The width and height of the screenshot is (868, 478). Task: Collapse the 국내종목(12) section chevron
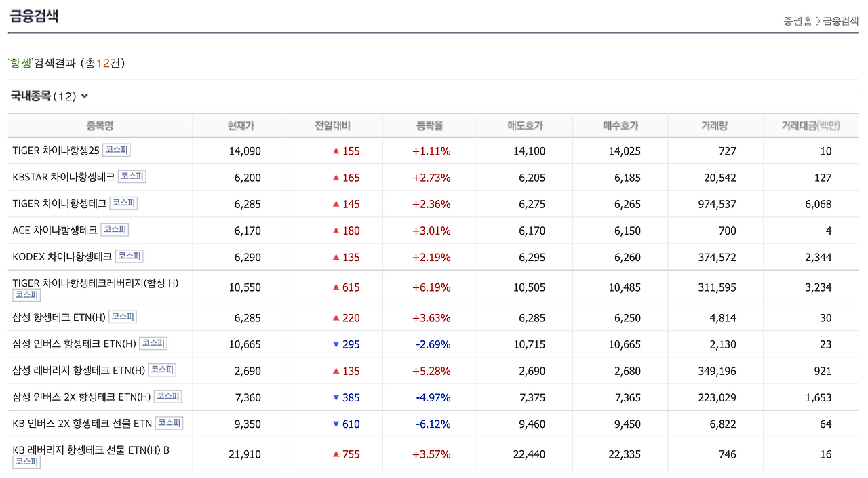point(84,96)
